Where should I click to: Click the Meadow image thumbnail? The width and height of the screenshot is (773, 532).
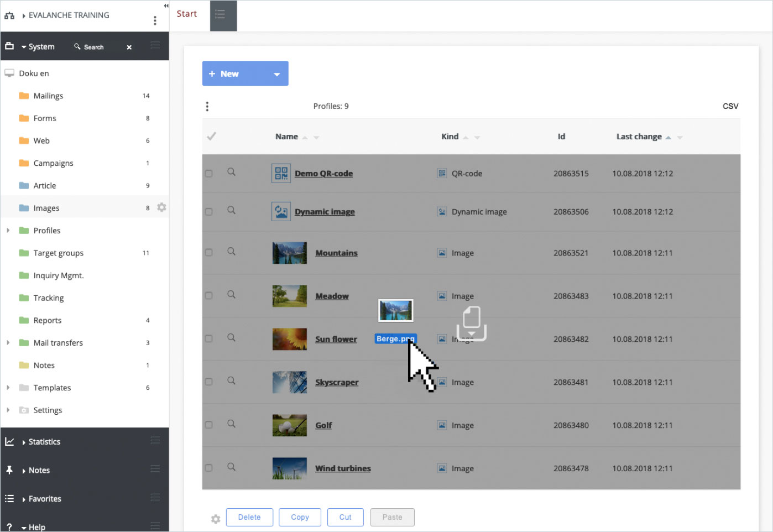click(289, 296)
